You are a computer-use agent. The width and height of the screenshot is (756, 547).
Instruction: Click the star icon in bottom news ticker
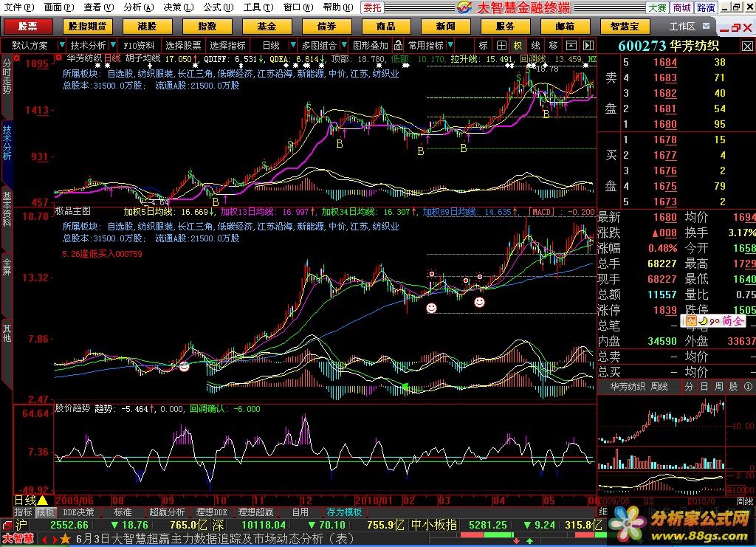[64, 539]
